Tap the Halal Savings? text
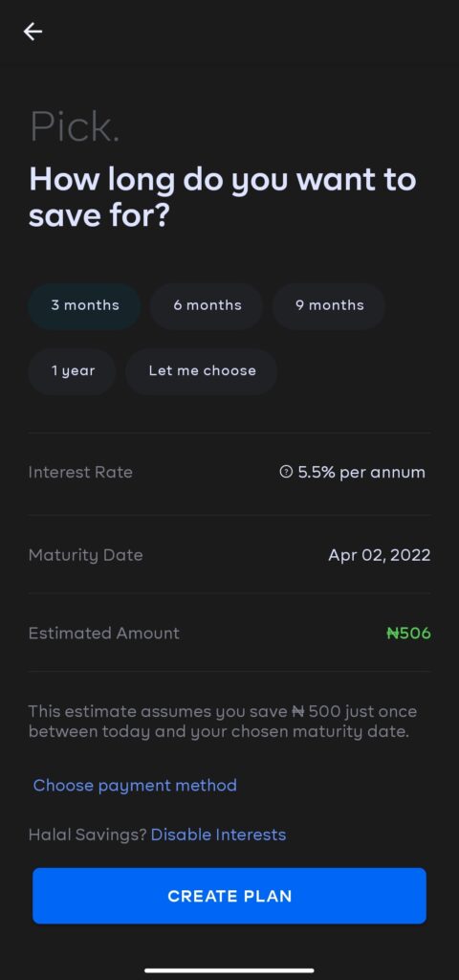This screenshot has width=459, height=980. click(87, 835)
